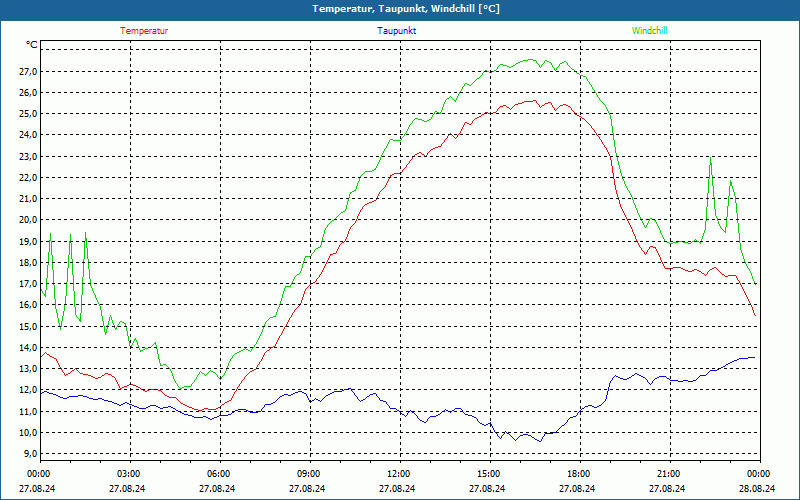Click the '24,0' y-axis value
Screen dimensions: 800x500
[28, 135]
